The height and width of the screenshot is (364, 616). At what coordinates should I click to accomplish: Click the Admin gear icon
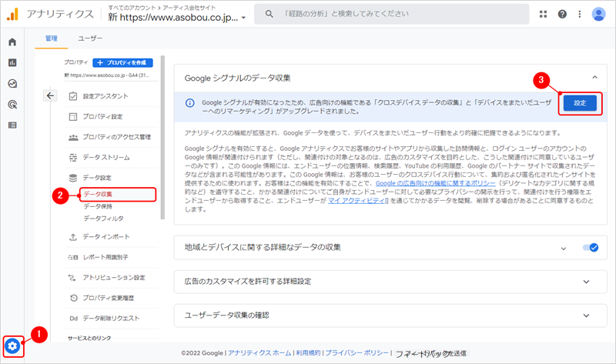point(12,346)
